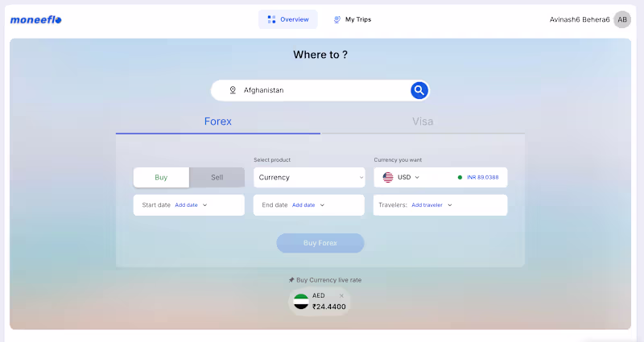Click the Buy Forex button
Image resolution: width=644 pixels, height=342 pixels.
[320, 243]
